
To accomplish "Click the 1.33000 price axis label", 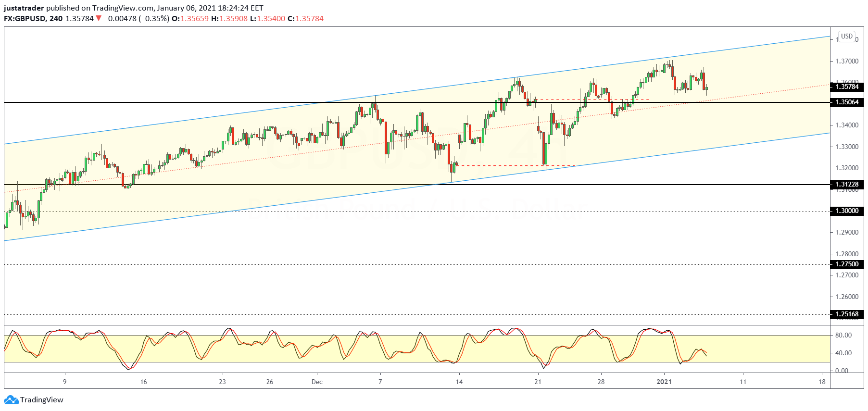I will coord(847,147).
